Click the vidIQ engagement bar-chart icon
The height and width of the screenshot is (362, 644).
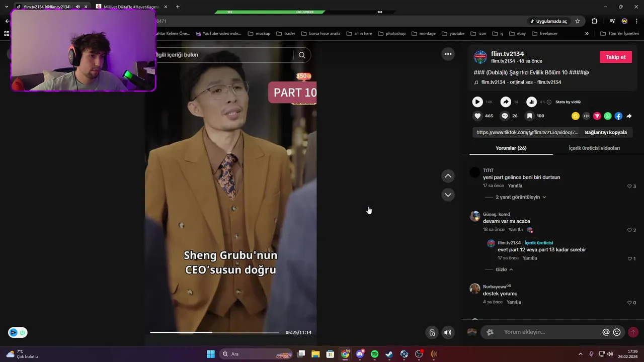point(531,102)
